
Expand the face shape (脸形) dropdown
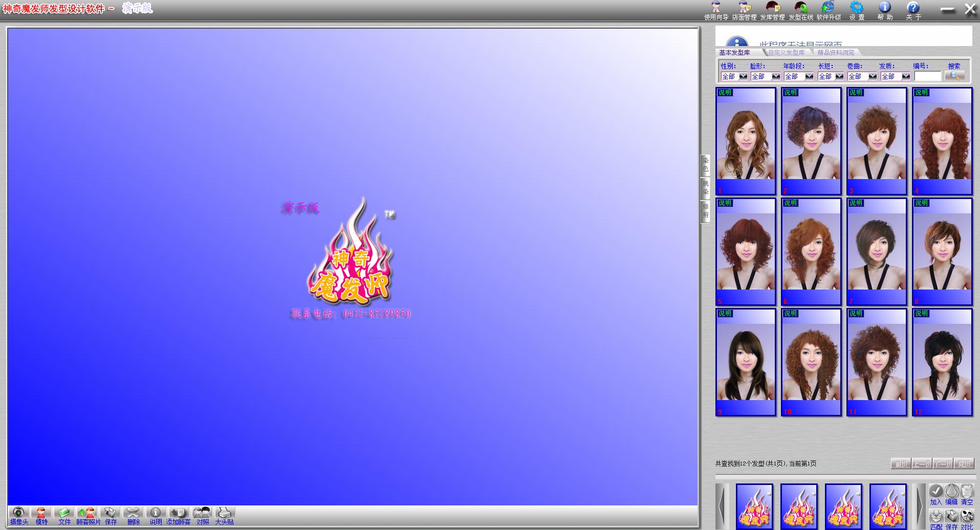(x=776, y=76)
